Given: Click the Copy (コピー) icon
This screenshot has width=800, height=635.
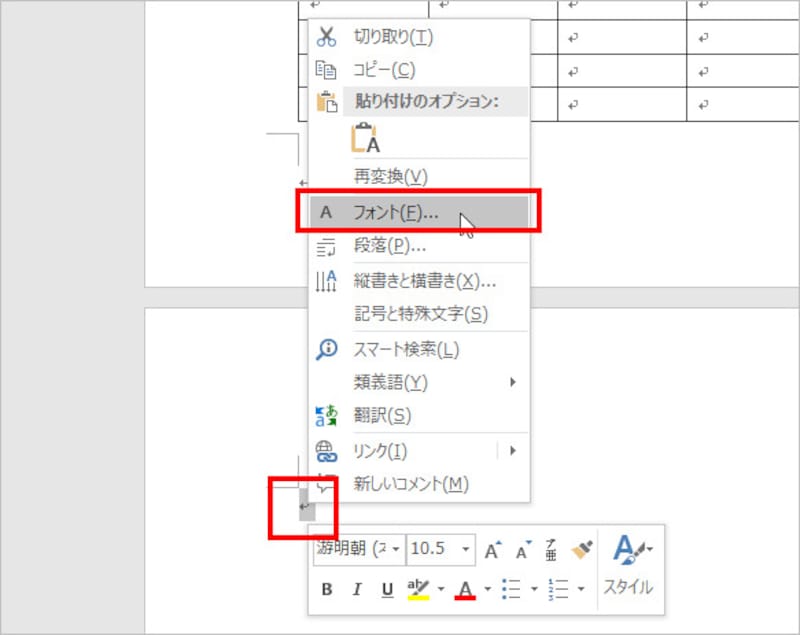Looking at the screenshot, I should 325,71.
